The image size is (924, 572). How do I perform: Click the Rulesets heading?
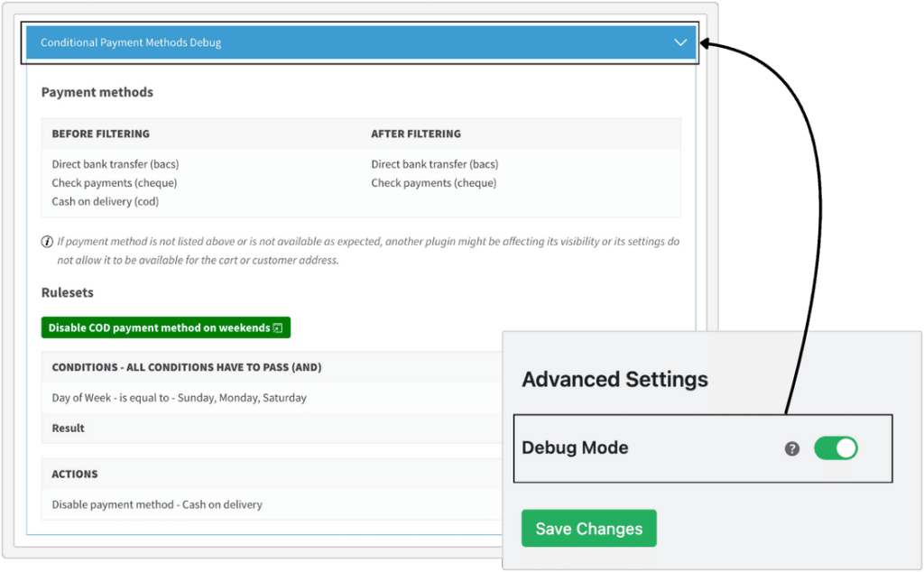[x=67, y=293]
